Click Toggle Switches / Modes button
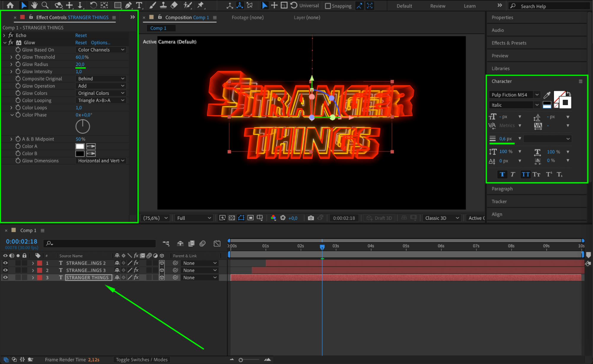The image size is (593, 364). pos(142,360)
